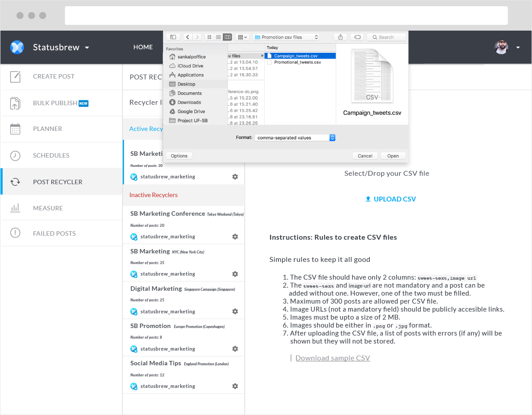Go forward in the file dialog
The image size is (532, 415).
tap(197, 37)
